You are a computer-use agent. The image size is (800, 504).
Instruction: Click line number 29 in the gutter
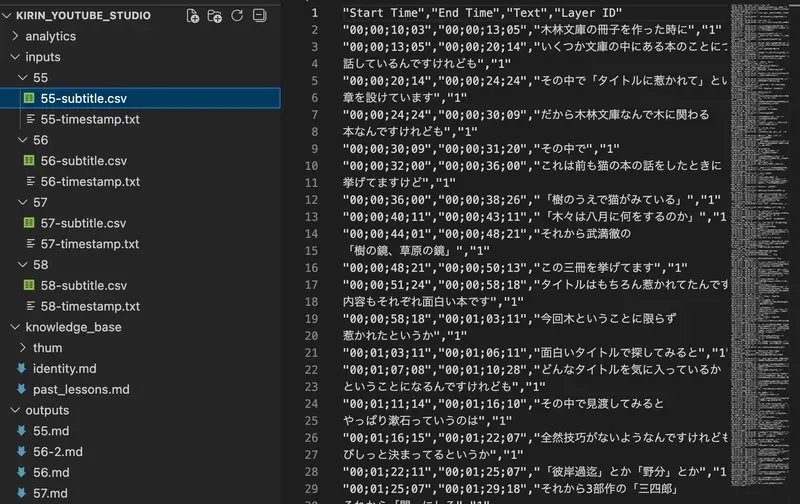click(x=311, y=489)
